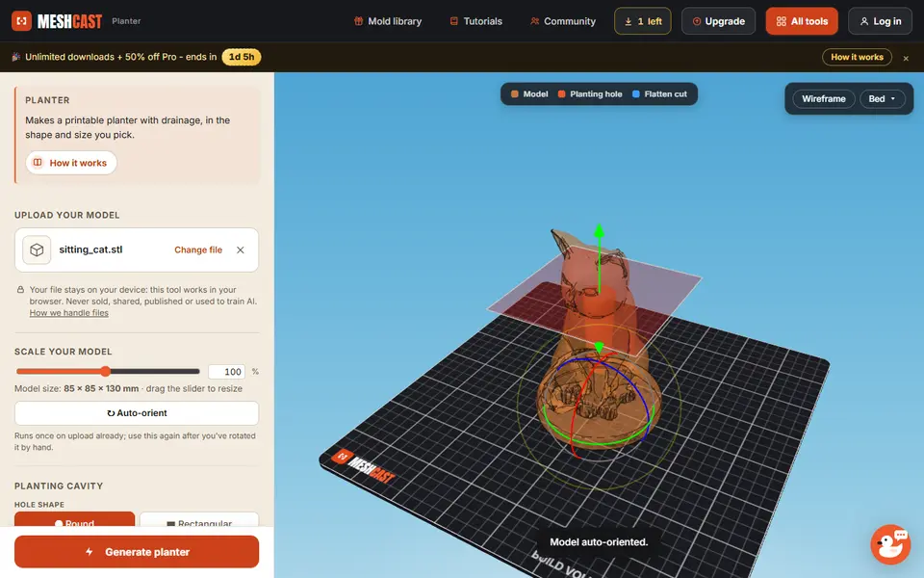Click the Upgrade button
924x578 pixels.
tap(718, 21)
